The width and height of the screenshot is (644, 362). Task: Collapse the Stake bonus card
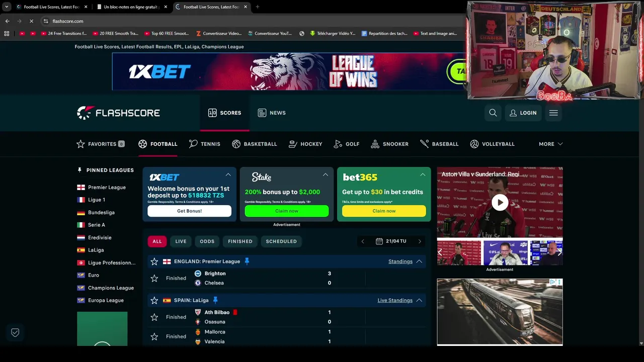326,175
